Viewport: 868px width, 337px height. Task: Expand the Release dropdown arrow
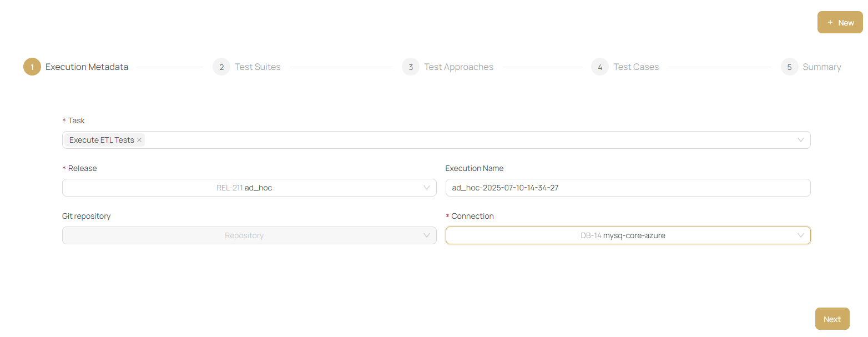[426, 188]
